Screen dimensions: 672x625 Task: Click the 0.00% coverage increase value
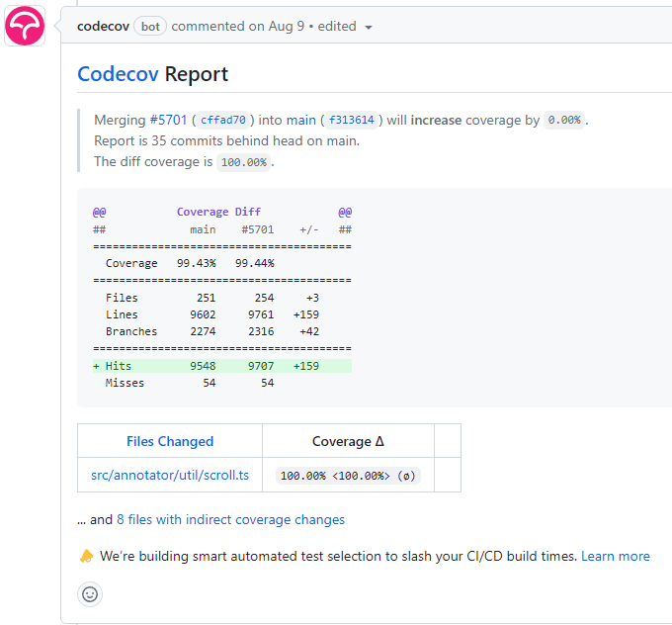(564, 120)
